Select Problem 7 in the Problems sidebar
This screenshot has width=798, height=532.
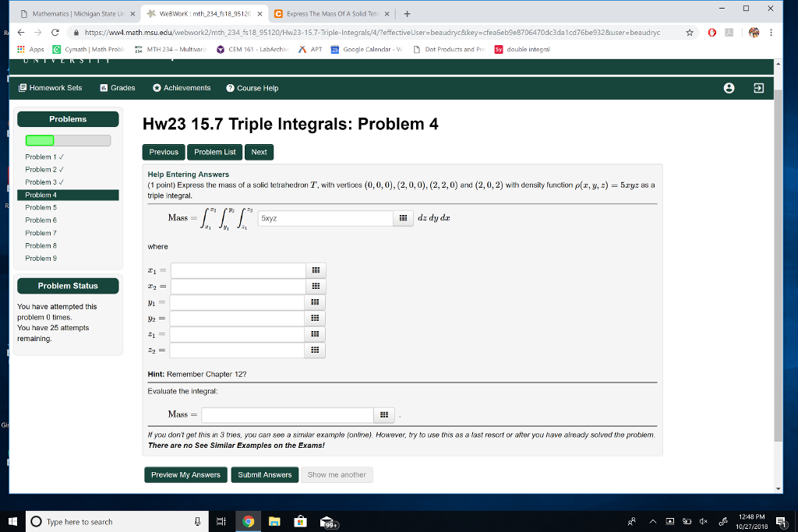(x=41, y=232)
